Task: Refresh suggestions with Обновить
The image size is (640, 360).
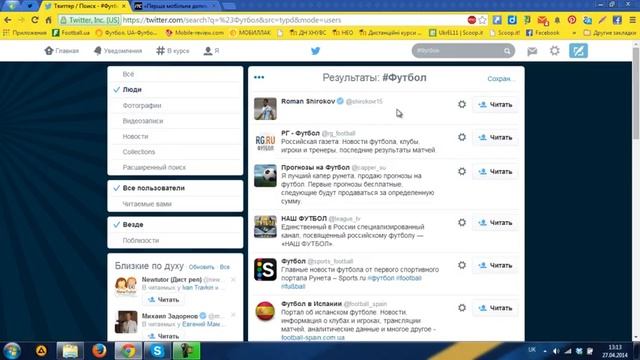Action: click(202, 267)
